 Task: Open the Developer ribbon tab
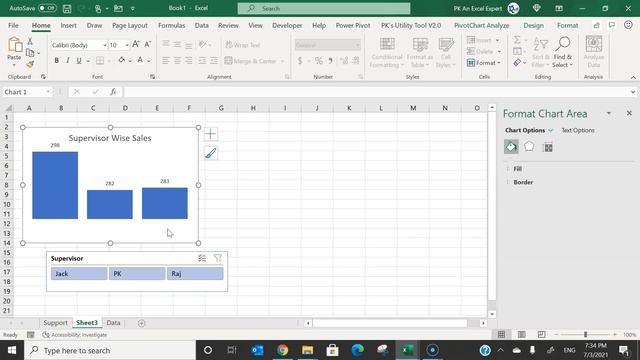pos(287,25)
